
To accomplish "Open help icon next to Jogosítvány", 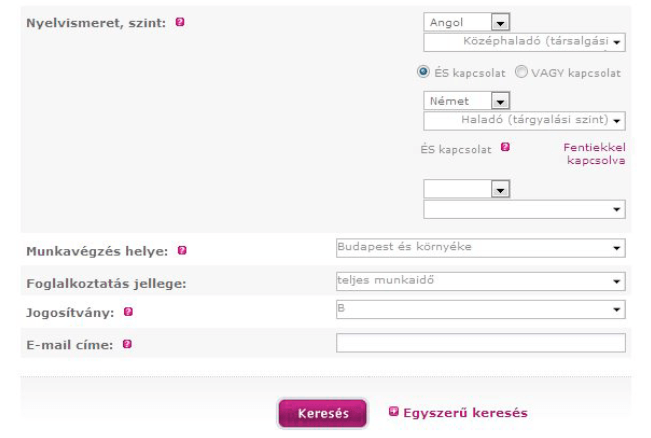I will [x=128, y=312].
